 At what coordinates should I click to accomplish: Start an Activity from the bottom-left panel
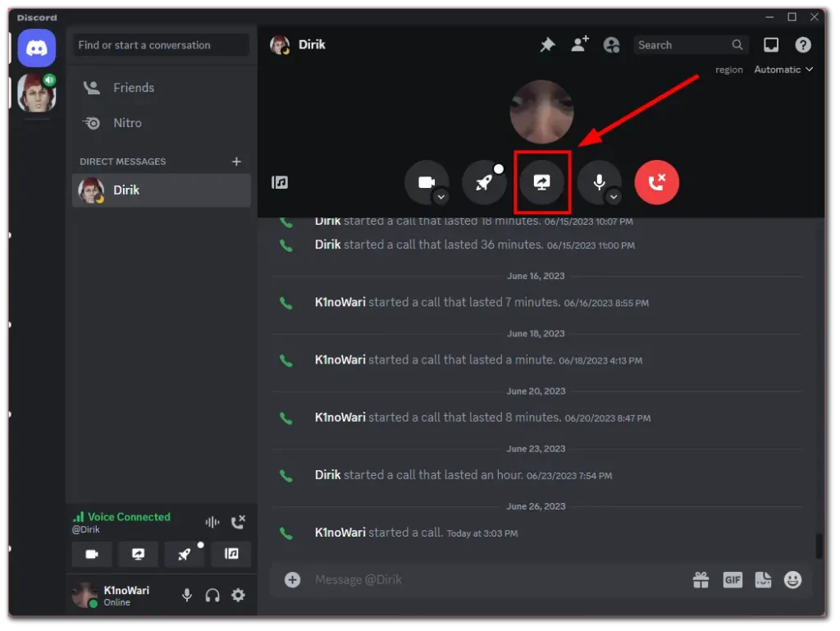click(185, 554)
